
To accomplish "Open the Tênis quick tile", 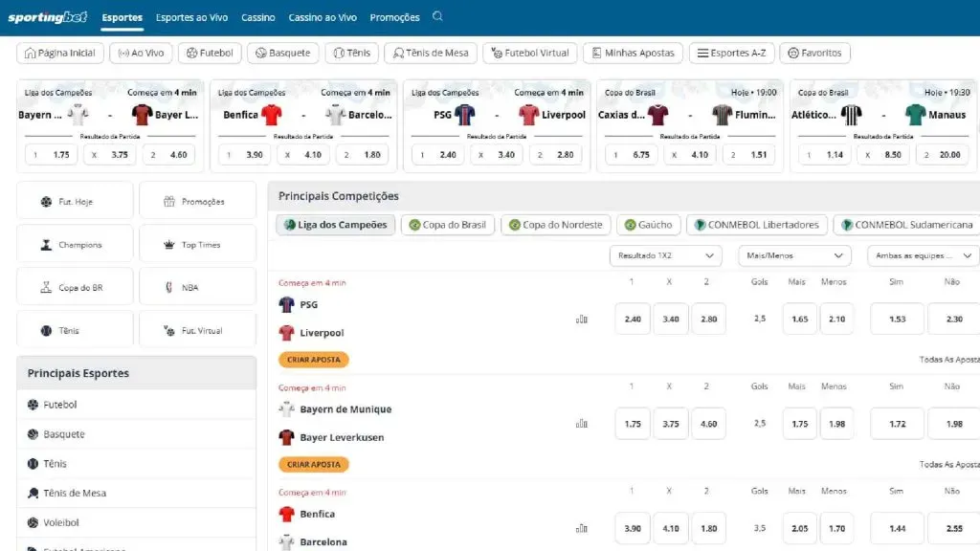I will (x=75, y=330).
